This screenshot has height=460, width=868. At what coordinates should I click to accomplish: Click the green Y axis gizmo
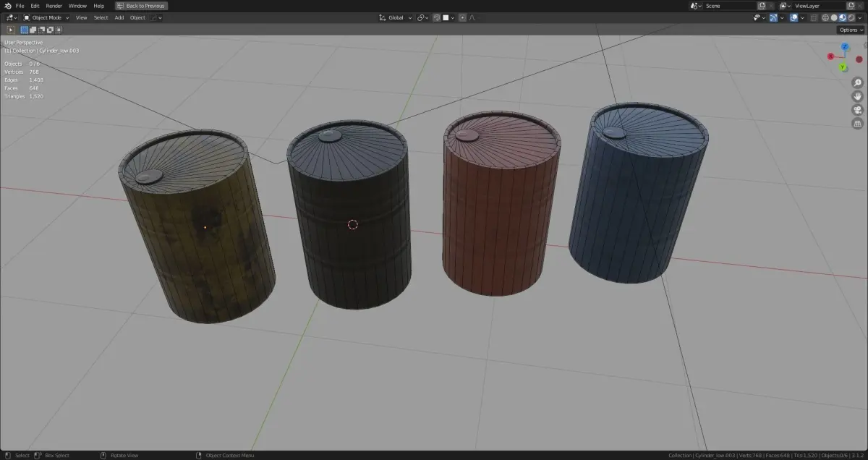point(843,67)
